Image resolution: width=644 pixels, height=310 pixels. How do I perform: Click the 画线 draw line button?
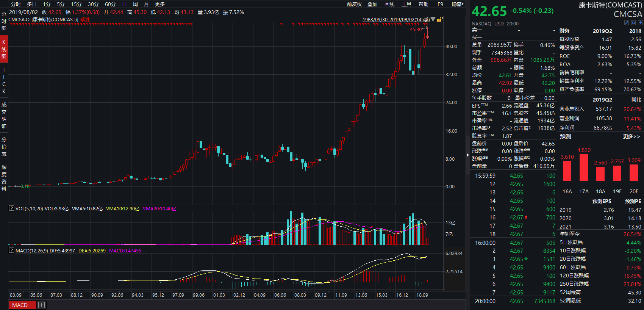click(x=389, y=4)
